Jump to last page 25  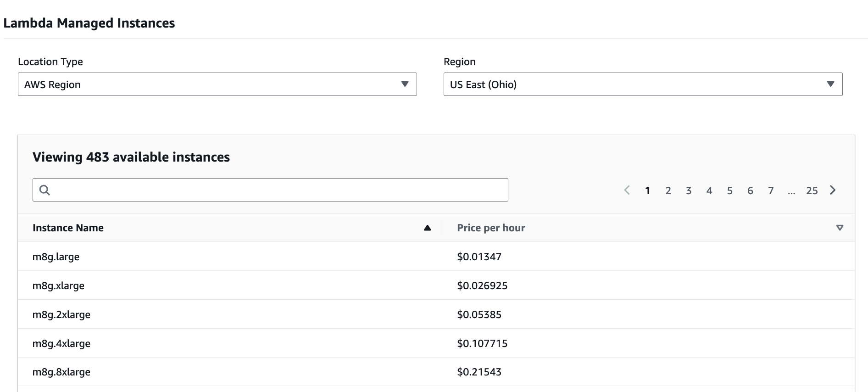pyautogui.click(x=812, y=190)
